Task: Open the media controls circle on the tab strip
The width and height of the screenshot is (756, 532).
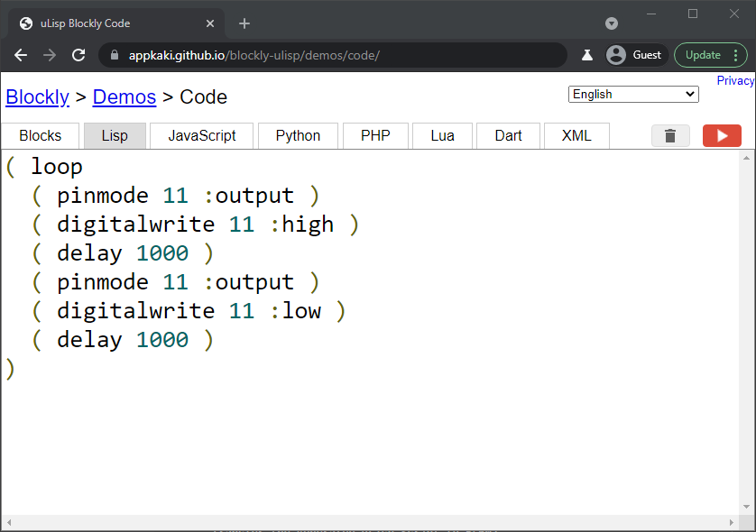Action: click(x=612, y=23)
